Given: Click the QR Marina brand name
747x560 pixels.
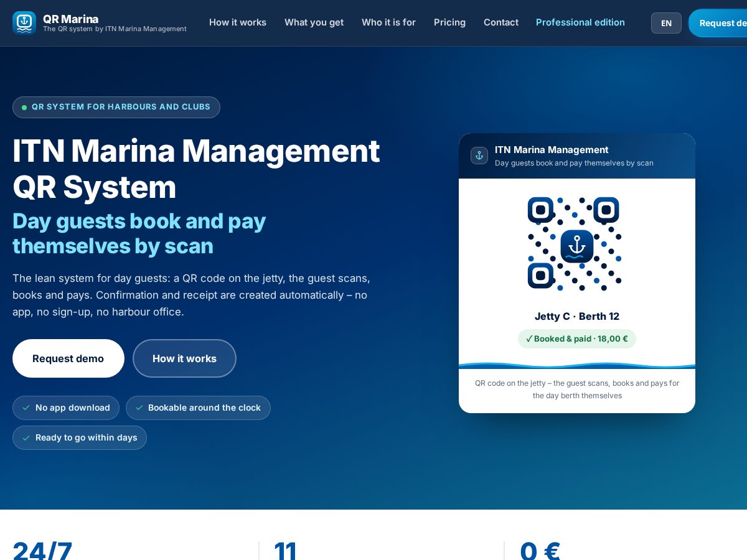Looking at the screenshot, I should (70, 19).
